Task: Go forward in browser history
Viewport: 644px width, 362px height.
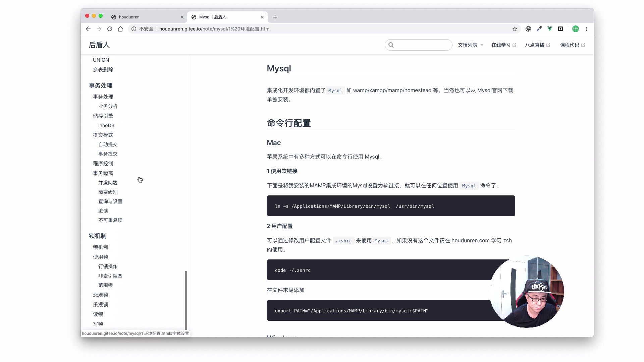Action: point(99,29)
